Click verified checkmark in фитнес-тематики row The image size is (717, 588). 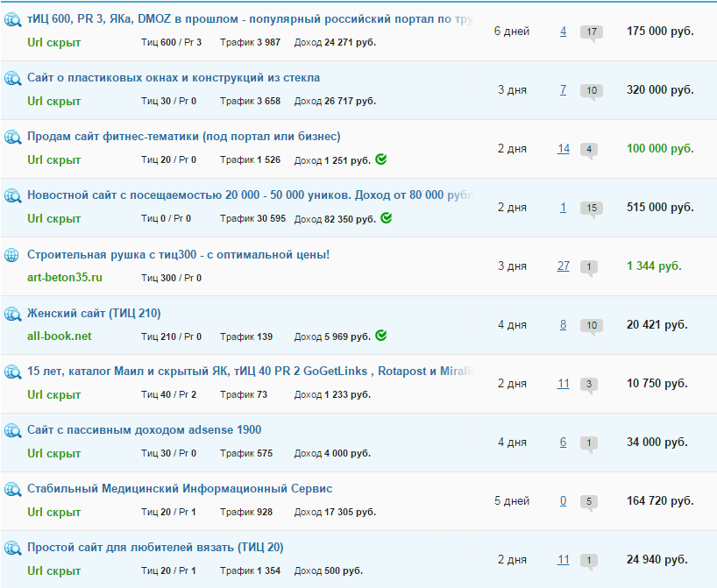(381, 159)
